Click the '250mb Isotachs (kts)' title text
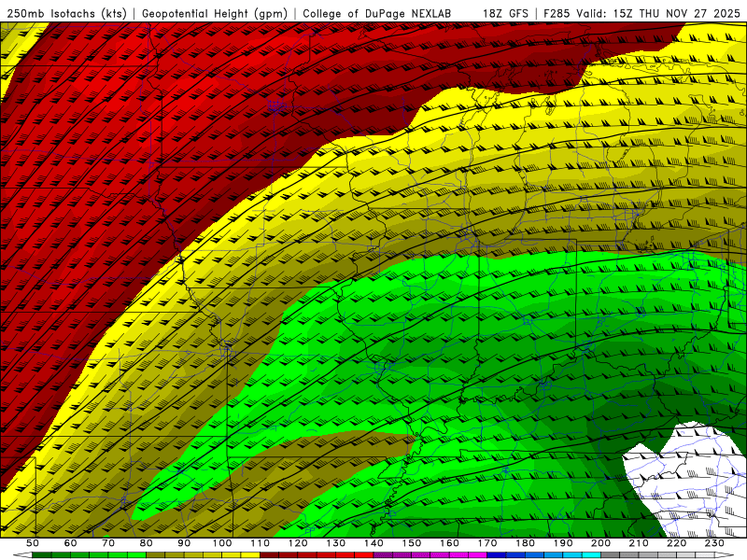747x560 pixels. click(x=66, y=14)
